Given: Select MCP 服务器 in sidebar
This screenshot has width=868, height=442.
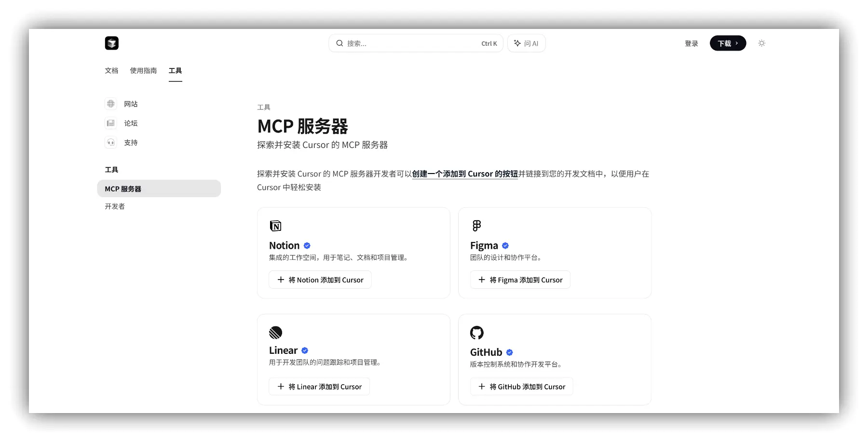Looking at the screenshot, I should click(x=159, y=188).
